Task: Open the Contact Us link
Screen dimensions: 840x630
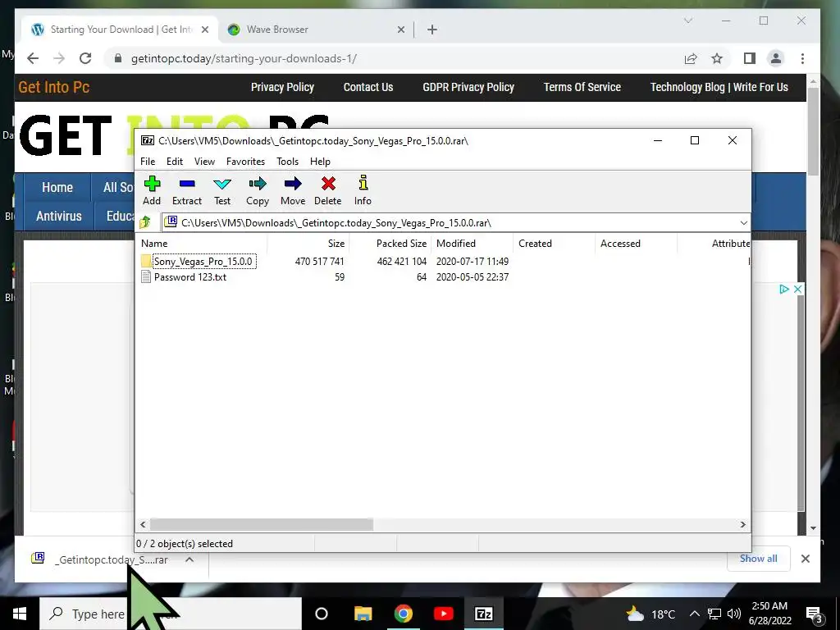Action: click(x=368, y=87)
